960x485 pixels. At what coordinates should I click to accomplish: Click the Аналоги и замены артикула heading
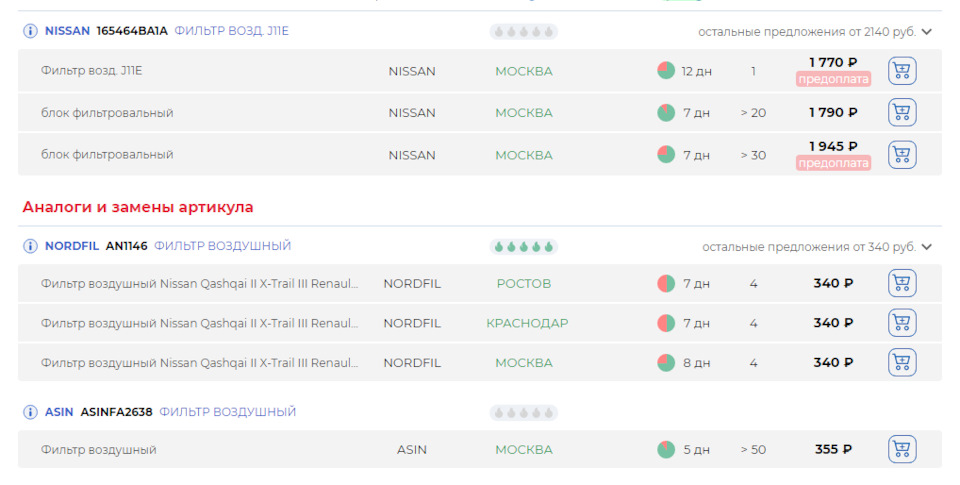(138, 207)
